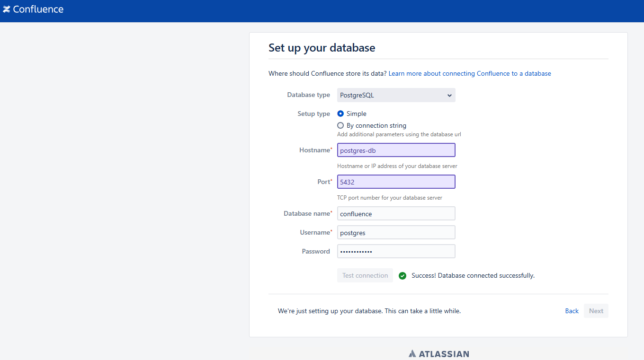The image size is (644, 360).
Task: Click the Database connected successfully message
Action: (x=473, y=276)
